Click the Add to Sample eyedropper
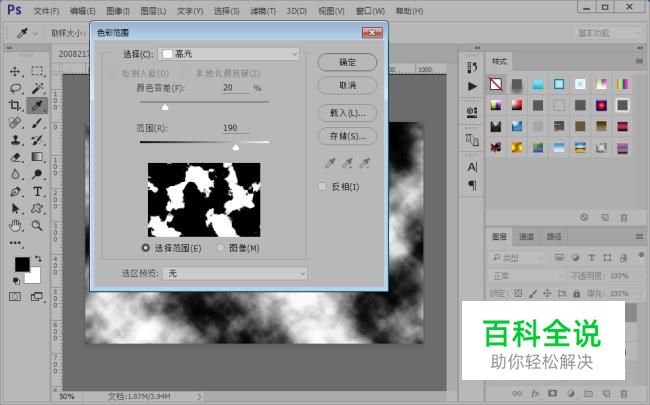This screenshot has height=405, width=650. (x=347, y=163)
